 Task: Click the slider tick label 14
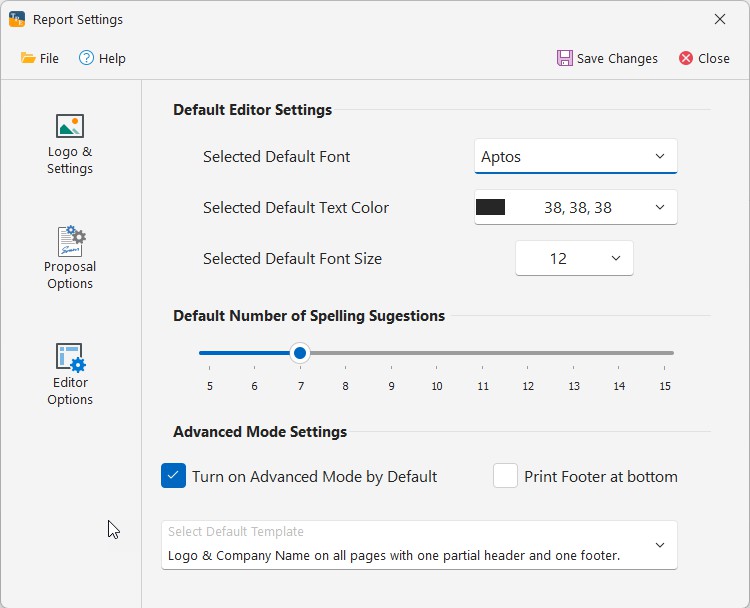pyautogui.click(x=619, y=386)
